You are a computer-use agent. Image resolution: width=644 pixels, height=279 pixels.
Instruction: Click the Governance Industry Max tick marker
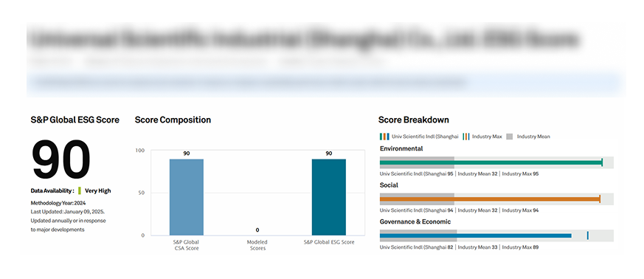pos(588,235)
